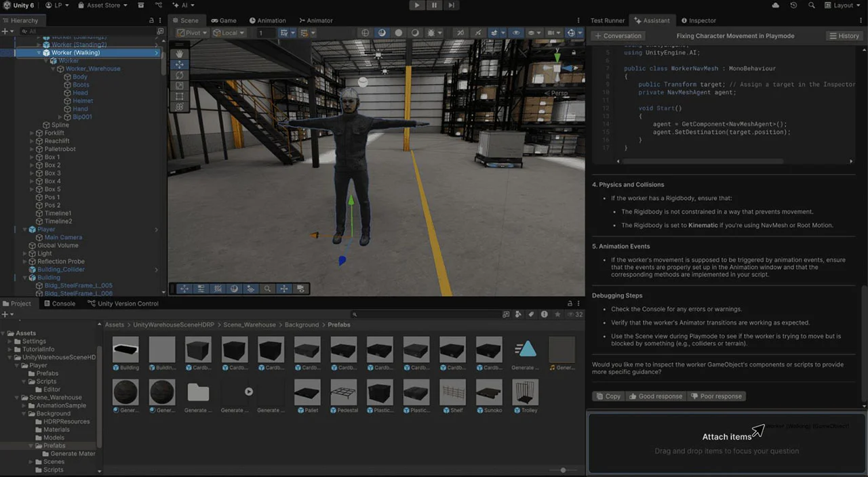Click the global search magnifier icon

point(812,5)
